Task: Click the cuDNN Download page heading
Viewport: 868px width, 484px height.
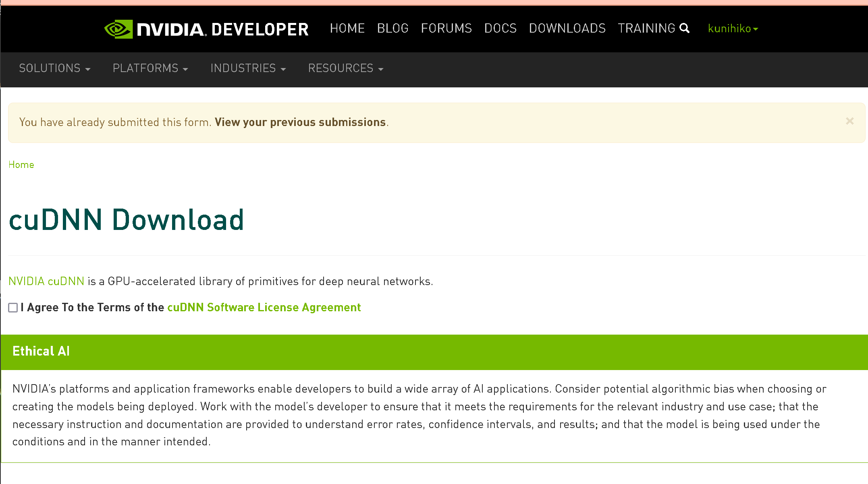Action: click(127, 220)
